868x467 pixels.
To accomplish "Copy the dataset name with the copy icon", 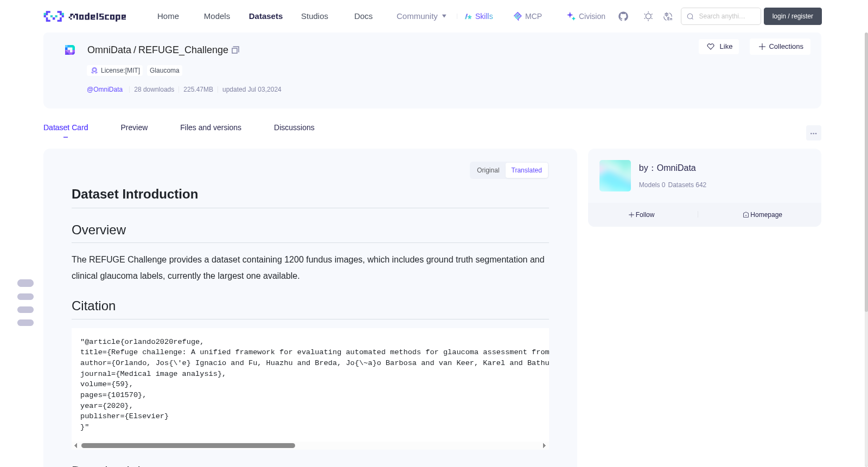I will click(x=235, y=50).
